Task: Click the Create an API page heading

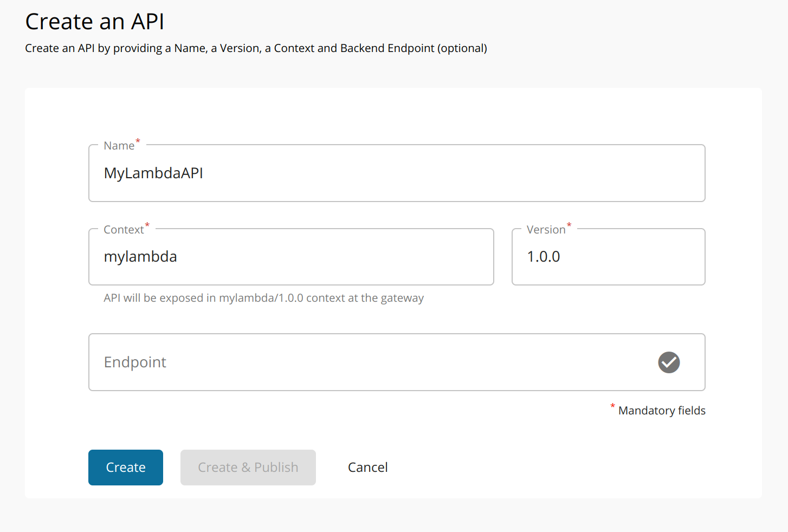Action: (x=94, y=22)
